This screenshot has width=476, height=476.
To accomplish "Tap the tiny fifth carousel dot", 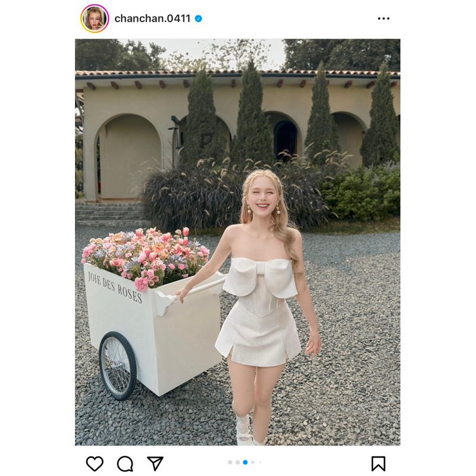I will [x=259, y=462].
